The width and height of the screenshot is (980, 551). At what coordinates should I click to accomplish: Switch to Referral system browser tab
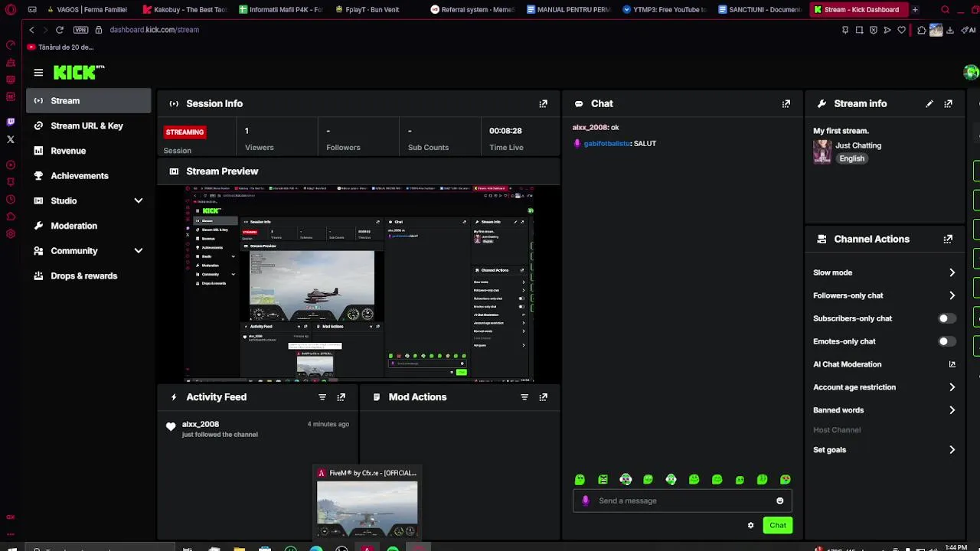tap(472, 10)
